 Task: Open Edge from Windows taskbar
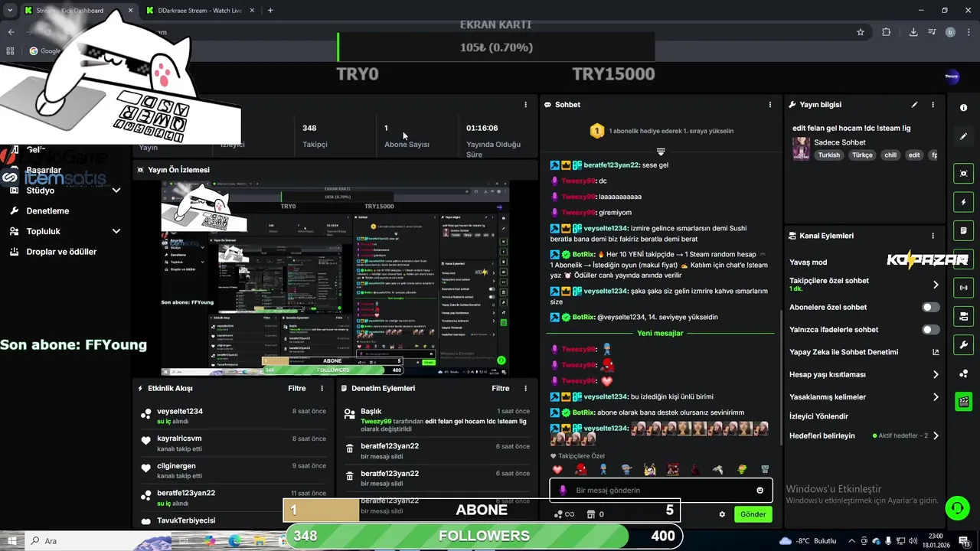[x=234, y=541]
